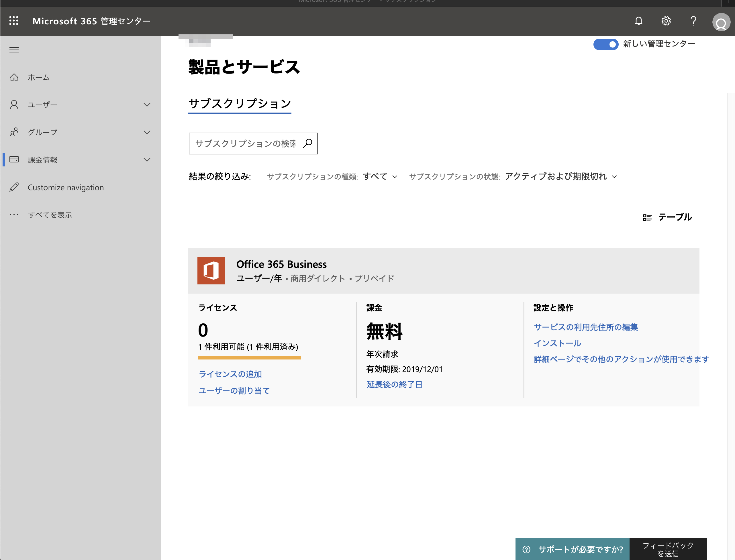Click the すべてを表示 ellipsis icon
This screenshot has height=560, width=735.
[14, 215]
